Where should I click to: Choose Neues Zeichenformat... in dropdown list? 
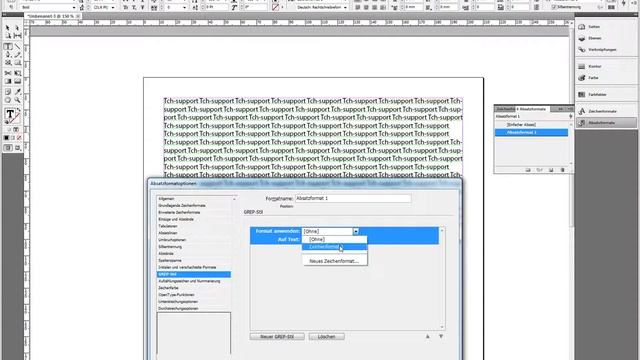pyautogui.click(x=335, y=261)
